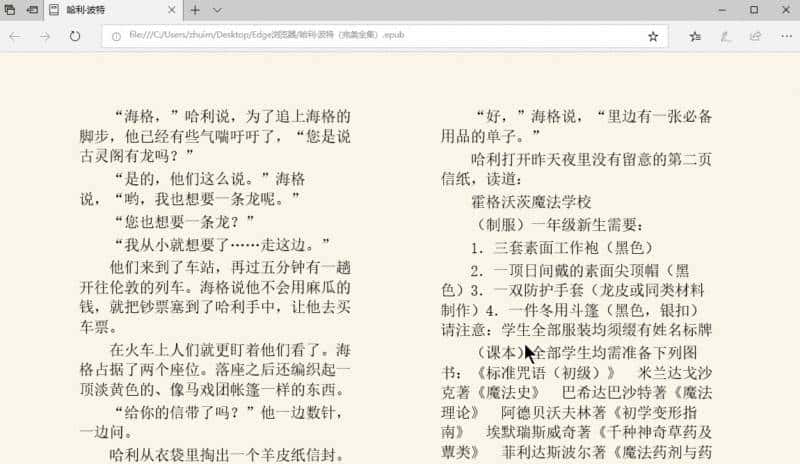The image size is (800, 464).
Task: Click the text 哈利从衣袋里掏出一个羊皮纸信封
Action: [221, 454]
